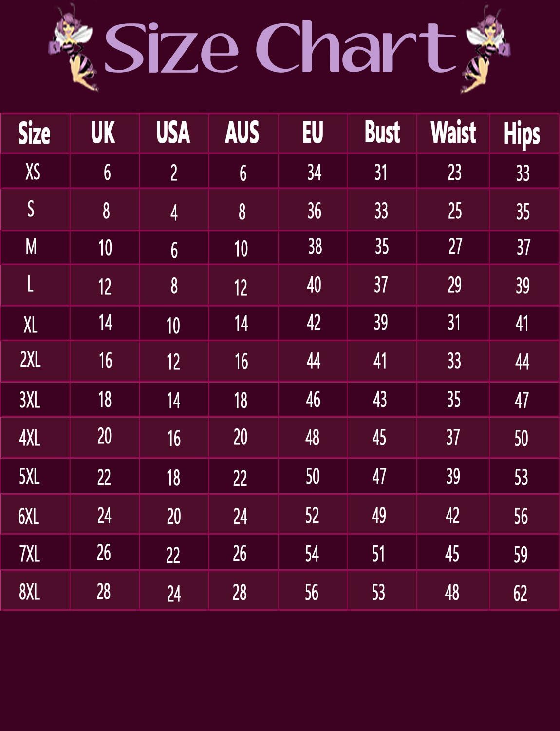Select the 8XL size row label
Screen dimensions: 560x731
click(x=29, y=592)
